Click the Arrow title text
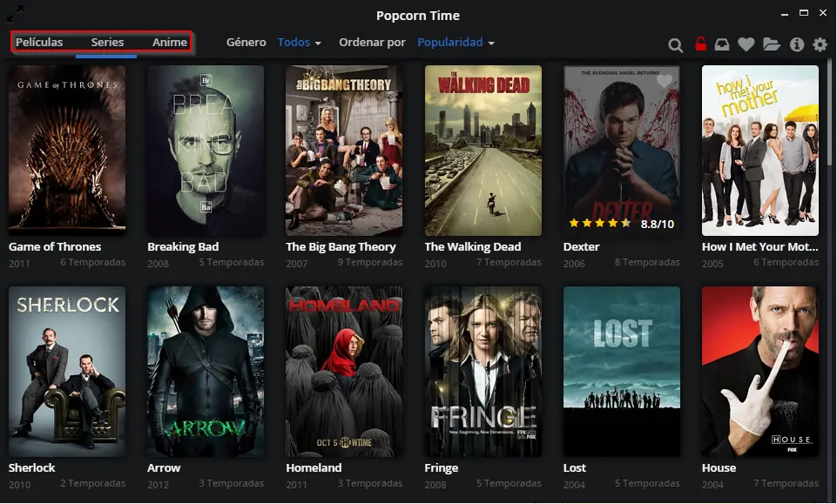The width and height of the screenshot is (837, 504). pos(164,467)
